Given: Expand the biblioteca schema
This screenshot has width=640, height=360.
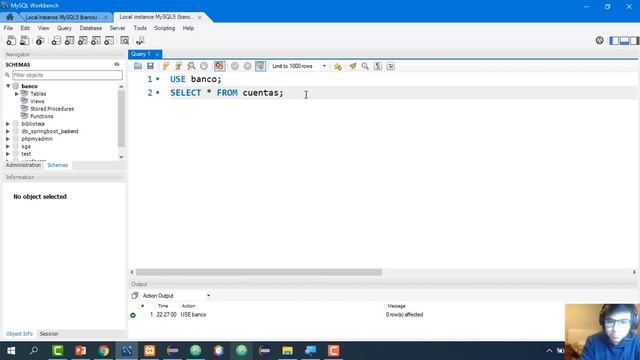Looking at the screenshot, I should point(8,124).
